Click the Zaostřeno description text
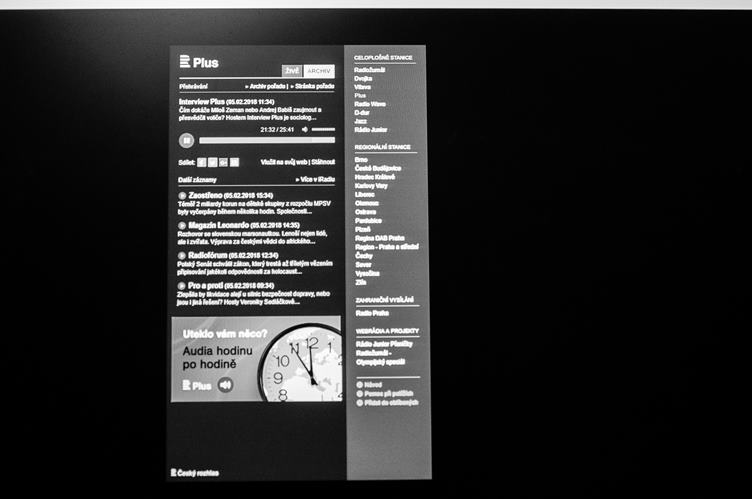The height and width of the screenshot is (499, 752). (x=254, y=208)
